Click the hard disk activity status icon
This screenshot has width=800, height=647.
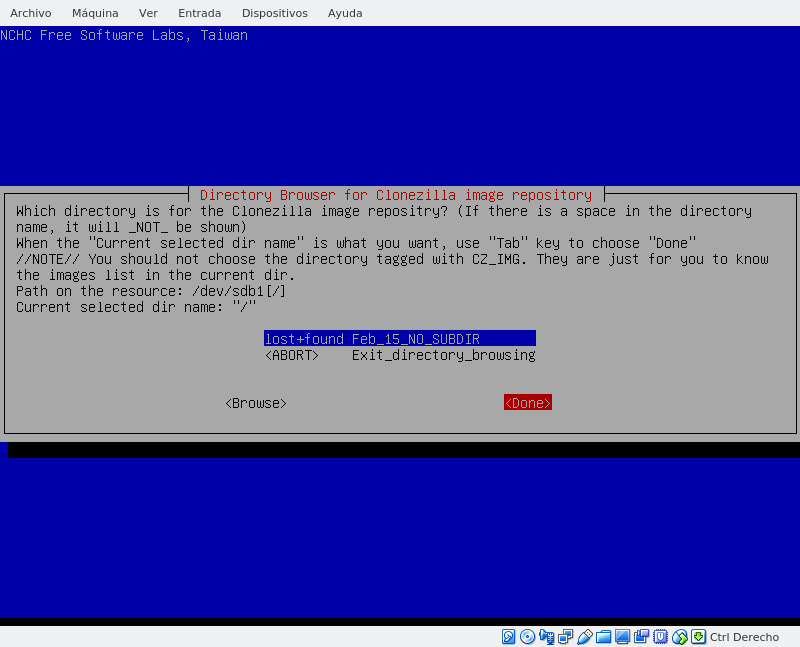pos(508,637)
